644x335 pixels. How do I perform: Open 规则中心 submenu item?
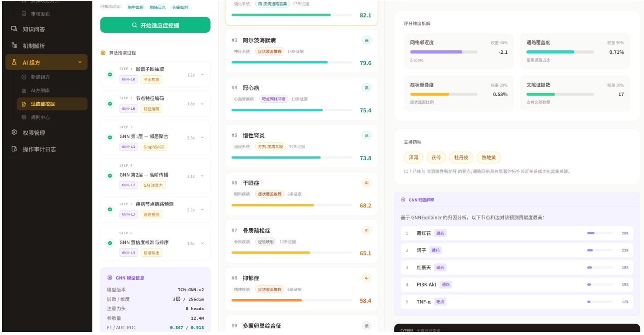(x=52, y=118)
